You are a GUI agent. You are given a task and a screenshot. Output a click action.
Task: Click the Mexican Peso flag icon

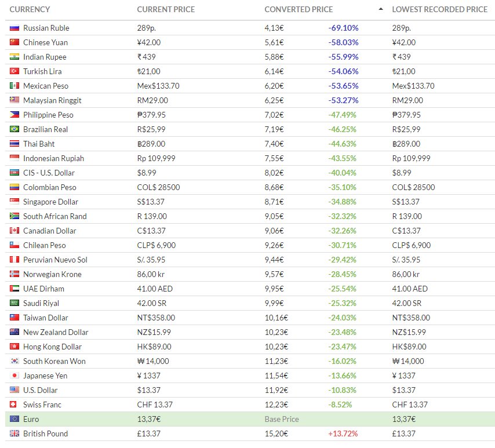tap(14, 86)
